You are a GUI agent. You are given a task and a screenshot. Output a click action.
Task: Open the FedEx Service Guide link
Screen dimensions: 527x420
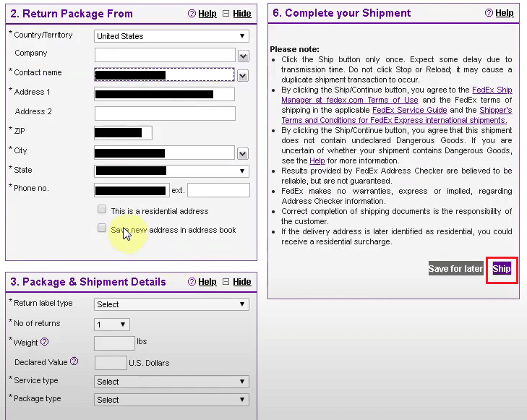(x=410, y=110)
